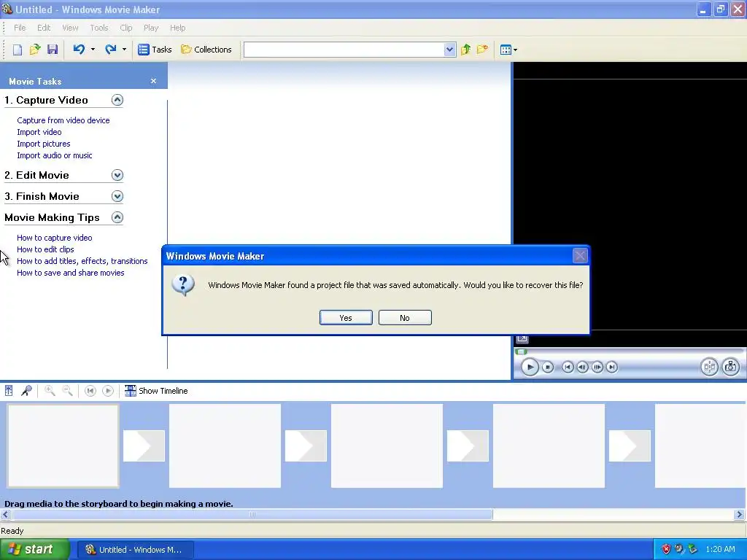Click Capture from video device link
The image size is (747, 560).
point(63,120)
